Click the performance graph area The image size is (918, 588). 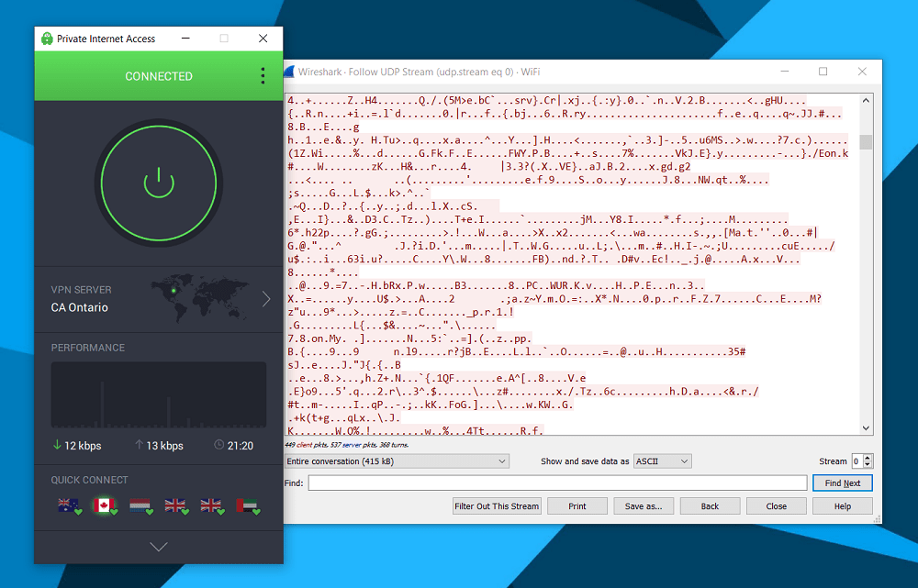click(x=159, y=394)
